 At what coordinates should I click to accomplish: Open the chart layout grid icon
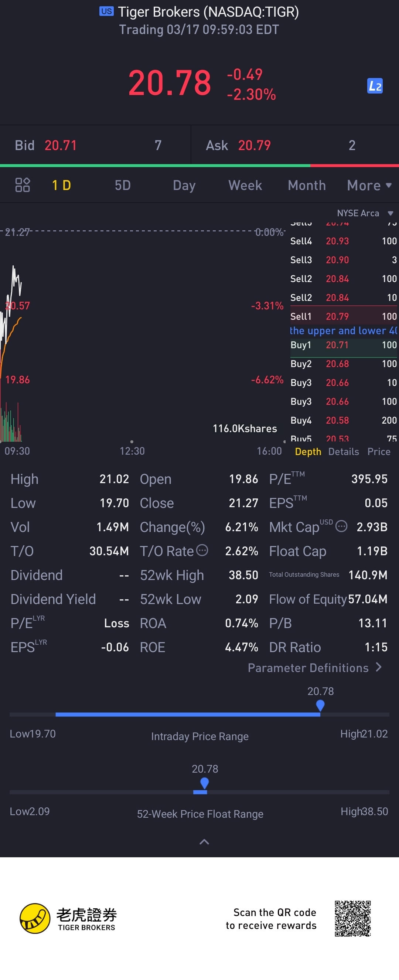[23, 185]
